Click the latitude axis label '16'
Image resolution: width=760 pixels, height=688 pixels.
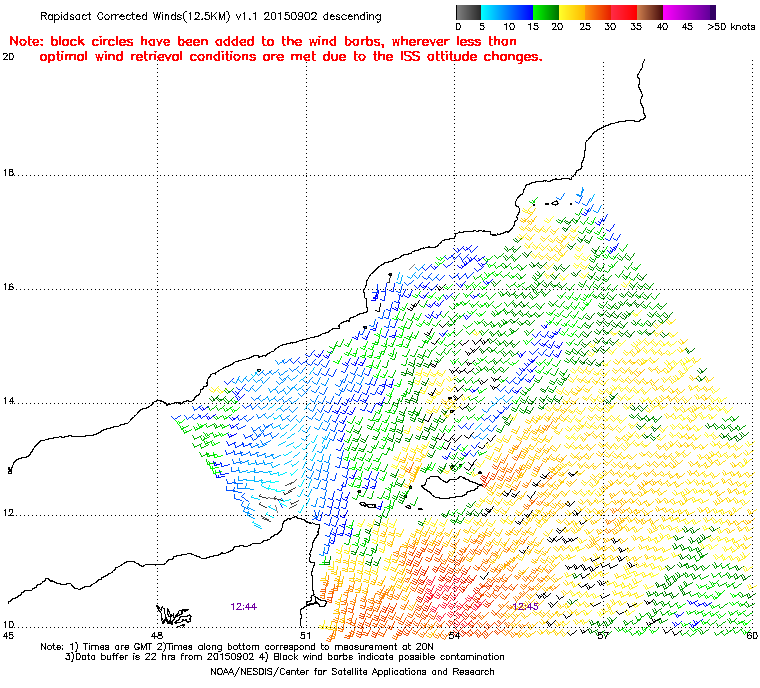tap(8, 287)
